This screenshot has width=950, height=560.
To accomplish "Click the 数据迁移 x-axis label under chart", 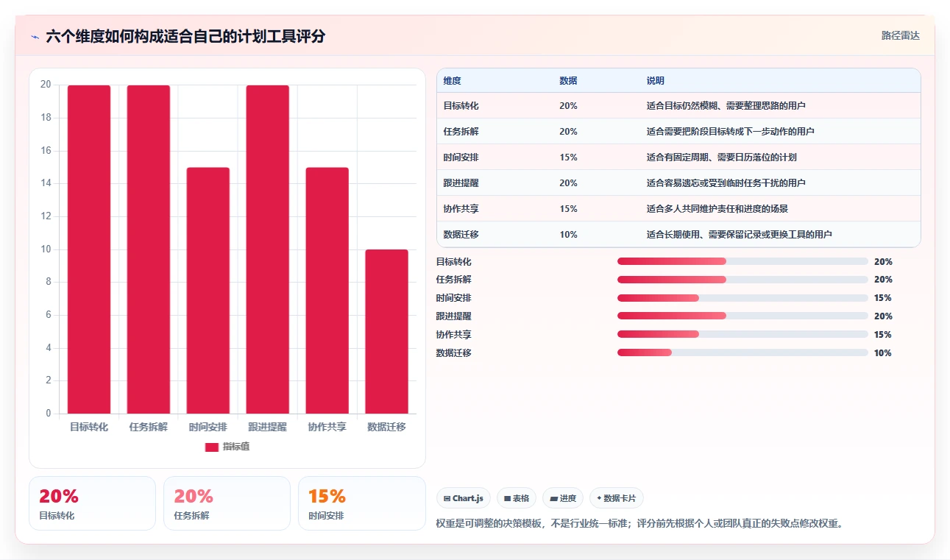I will (x=386, y=427).
